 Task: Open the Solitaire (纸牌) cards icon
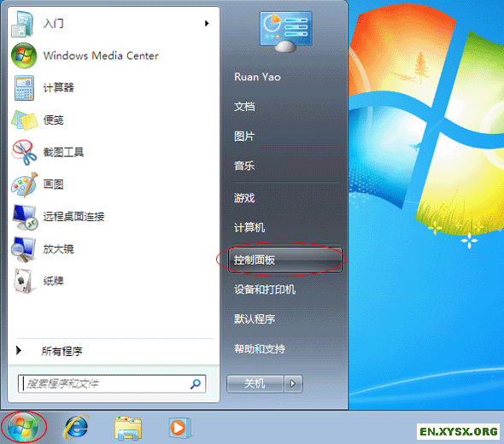(x=23, y=281)
